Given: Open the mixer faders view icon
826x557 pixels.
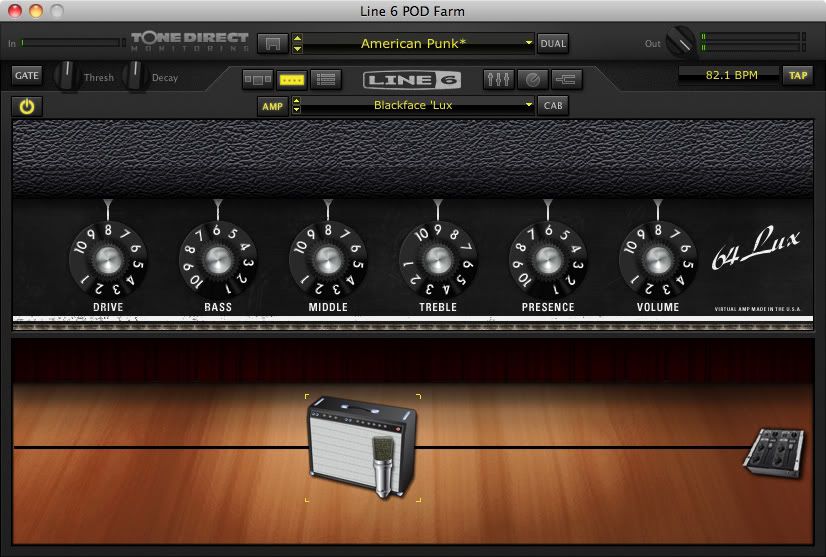Looking at the screenshot, I should [x=498, y=80].
